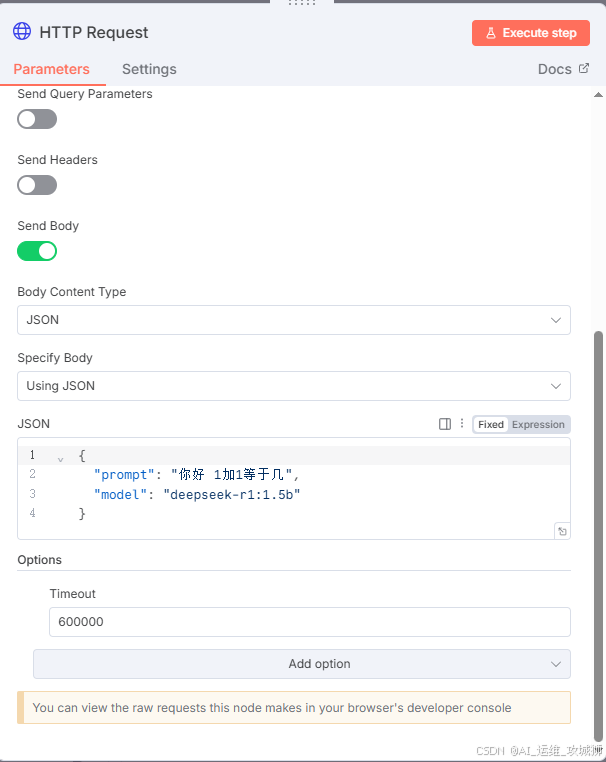Screen dimensions: 606x762
Task: Switch JSON field to Expression mode
Action: (538, 424)
